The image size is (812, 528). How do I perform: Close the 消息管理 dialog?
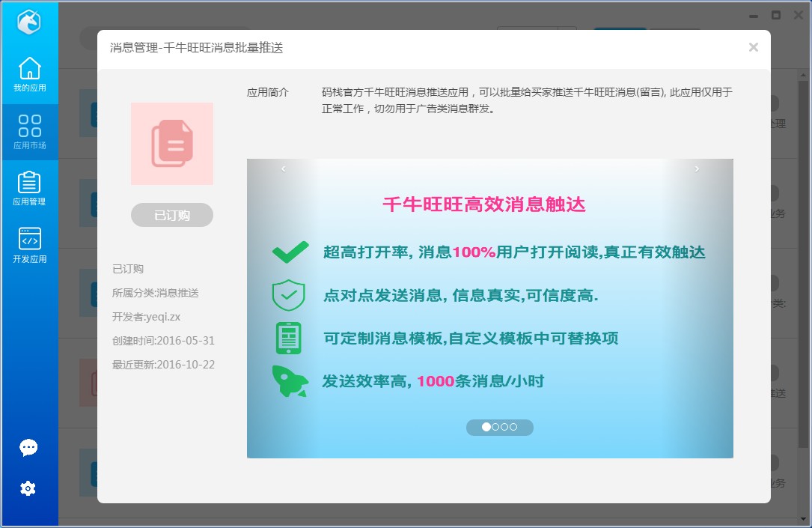tap(754, 48)
